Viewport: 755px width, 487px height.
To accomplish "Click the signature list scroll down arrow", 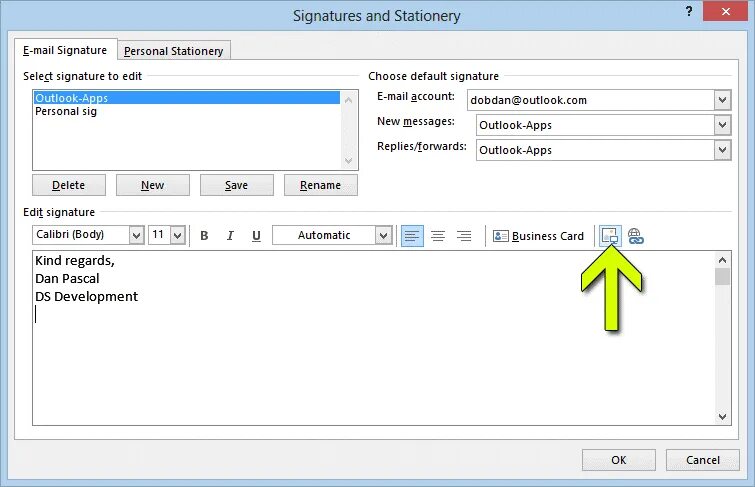I will click(349, 160).
